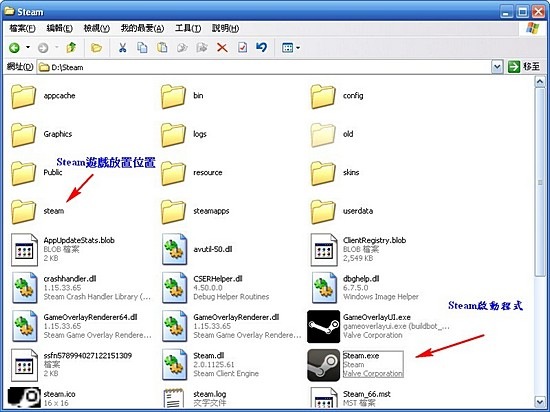Viewport: 550px width, 412px height.
Task: Open the Forward button history dropdown
Action: (56, 47)
